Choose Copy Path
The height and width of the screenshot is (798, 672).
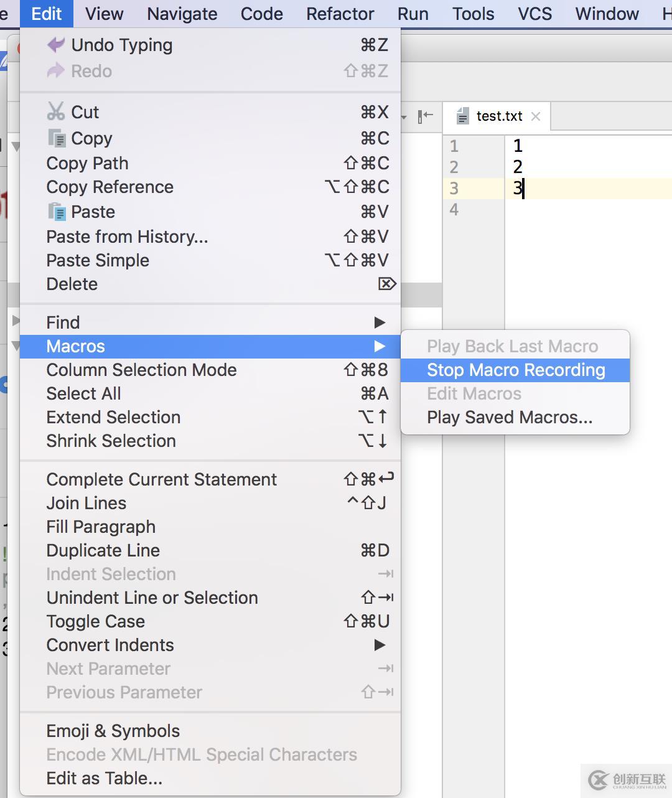[x=210, y=163]
